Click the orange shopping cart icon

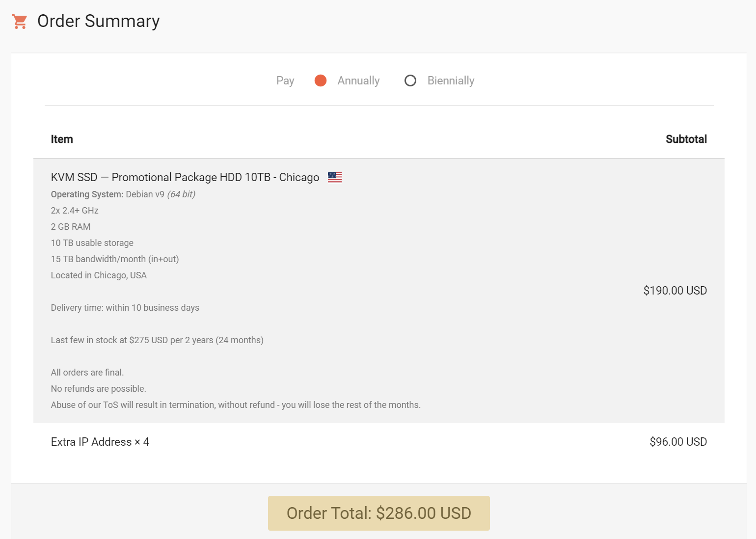20,22
